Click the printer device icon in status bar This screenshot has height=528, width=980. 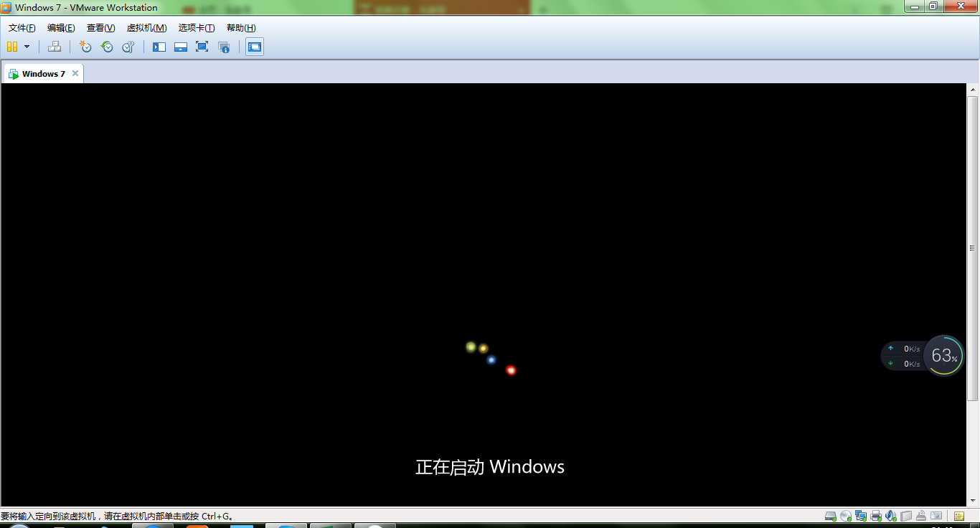tap(876, 516)
